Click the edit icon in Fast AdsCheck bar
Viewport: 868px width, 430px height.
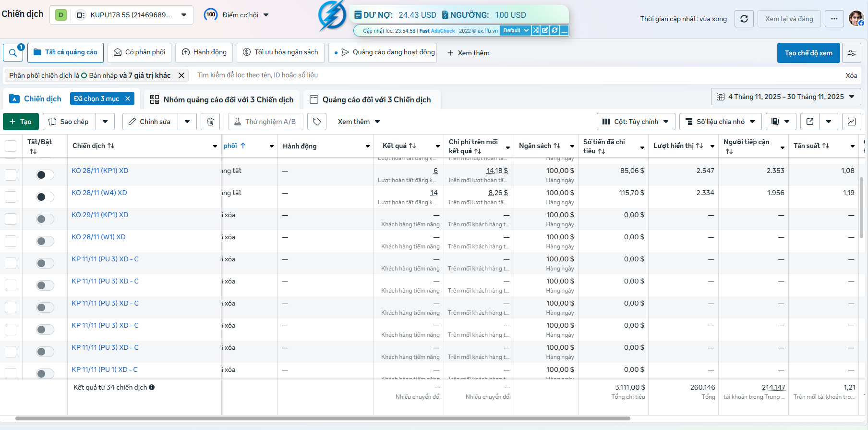tap(545, 30)
